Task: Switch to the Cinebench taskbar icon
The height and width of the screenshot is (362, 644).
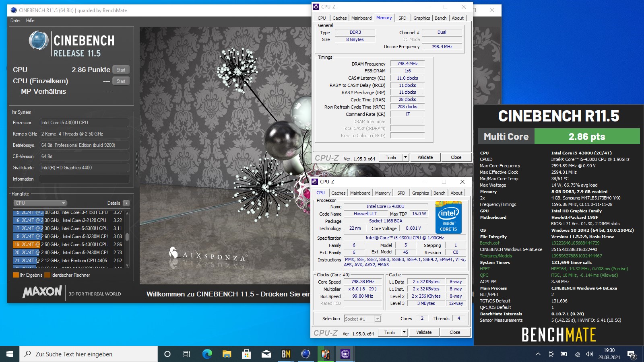Action: [305, 354]
